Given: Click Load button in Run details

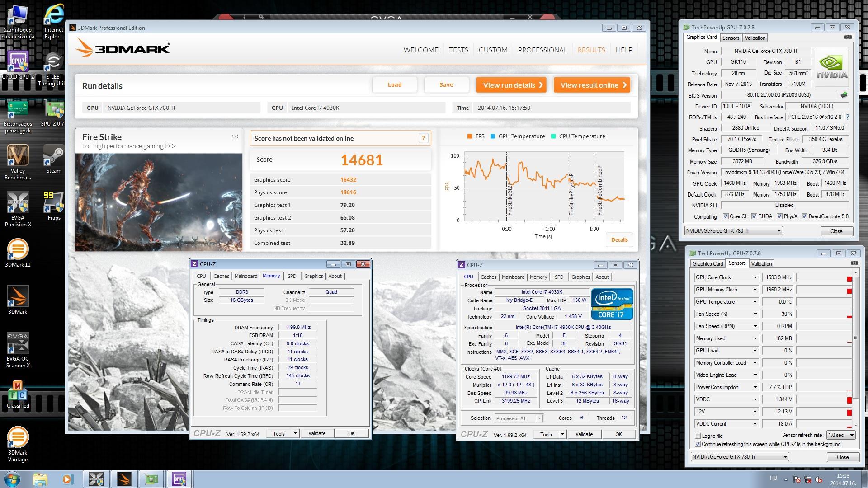Looking at the screenshot, I should click(x=394, y=85).
